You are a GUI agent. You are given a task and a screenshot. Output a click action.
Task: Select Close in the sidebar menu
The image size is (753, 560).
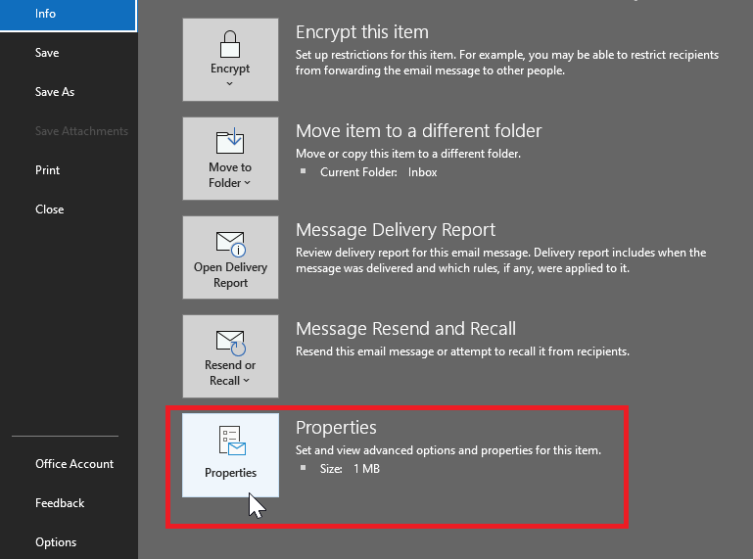coord(50,210)
